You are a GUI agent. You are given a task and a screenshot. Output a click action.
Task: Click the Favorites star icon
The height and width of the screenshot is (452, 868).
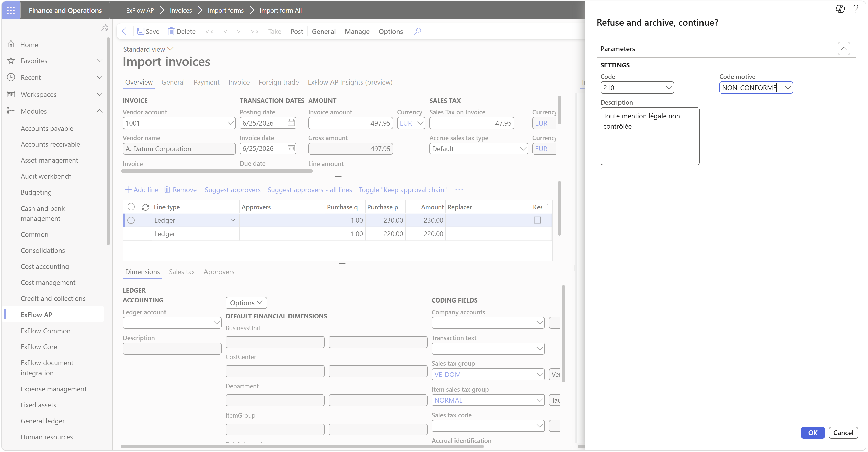click(x=11, y=61)
